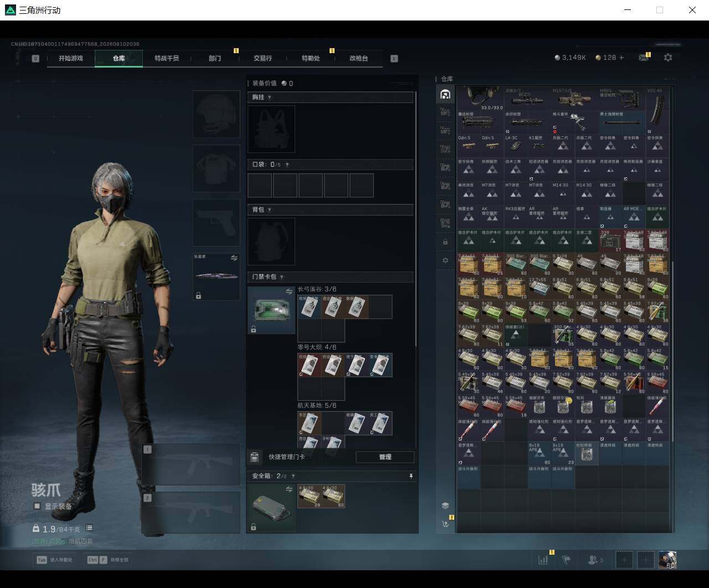Screen dimensions: 709x588
Task: Swap the 门禁卡包 keycard case
Action: tap(289, 292)
